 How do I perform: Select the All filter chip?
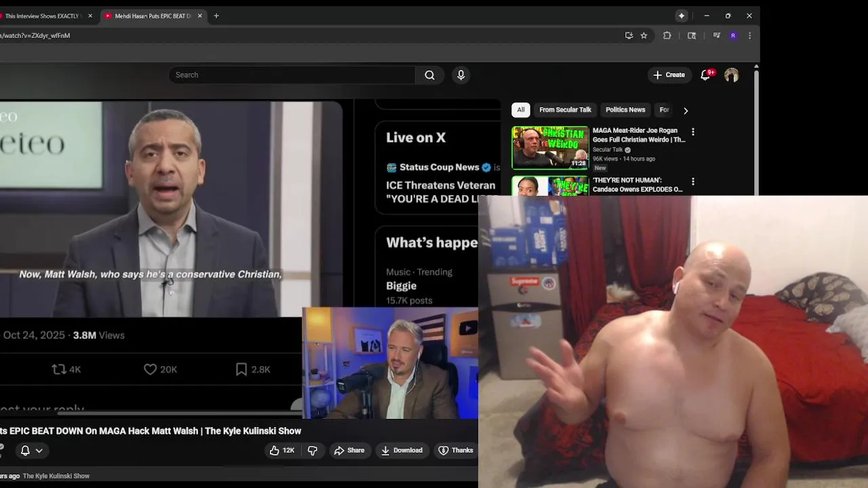(521, 110)
